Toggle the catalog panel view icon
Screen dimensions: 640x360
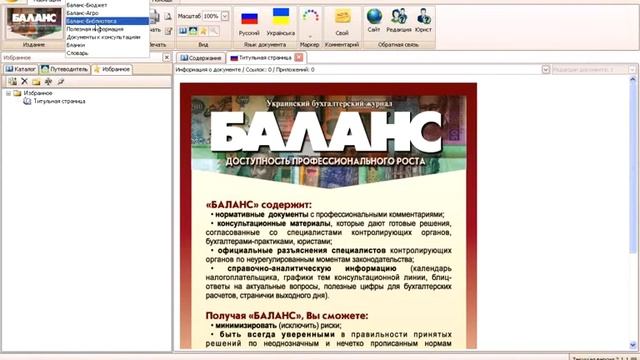pos(182,31)
